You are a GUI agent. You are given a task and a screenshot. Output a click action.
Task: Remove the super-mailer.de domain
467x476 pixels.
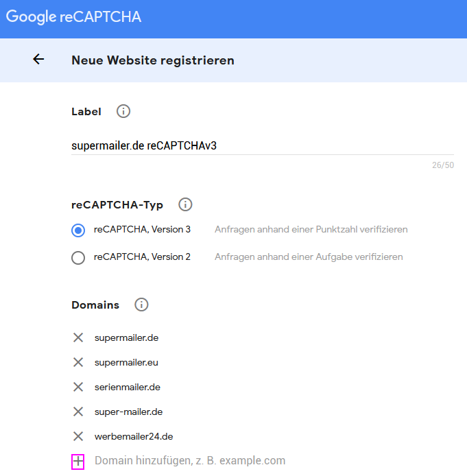tap(78, 412)
